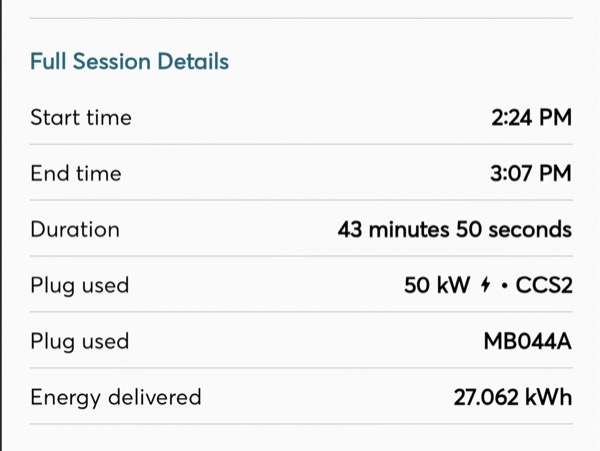Screen dimensions: 600x451
Task: Click the Energy delivered label
Action: tap(116, 397)
